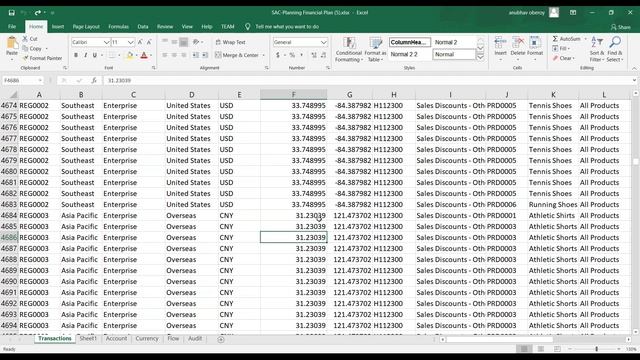Click the AutoSum sigma icon
The width and height of the screenshot is (640, 360).
pos(555,39)
